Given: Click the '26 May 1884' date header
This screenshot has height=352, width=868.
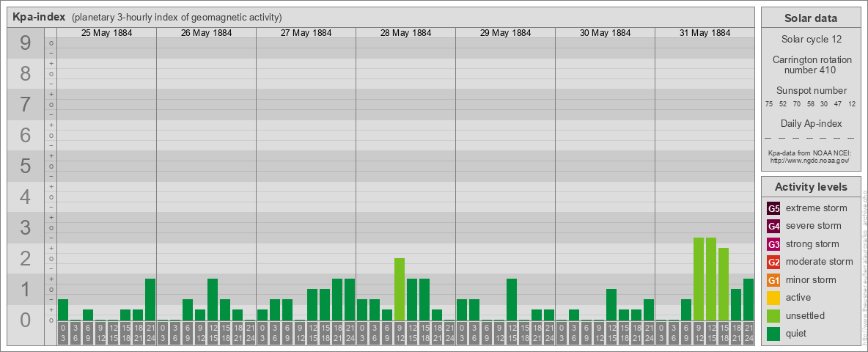Looking at the screenshot, I should [207, 33].
